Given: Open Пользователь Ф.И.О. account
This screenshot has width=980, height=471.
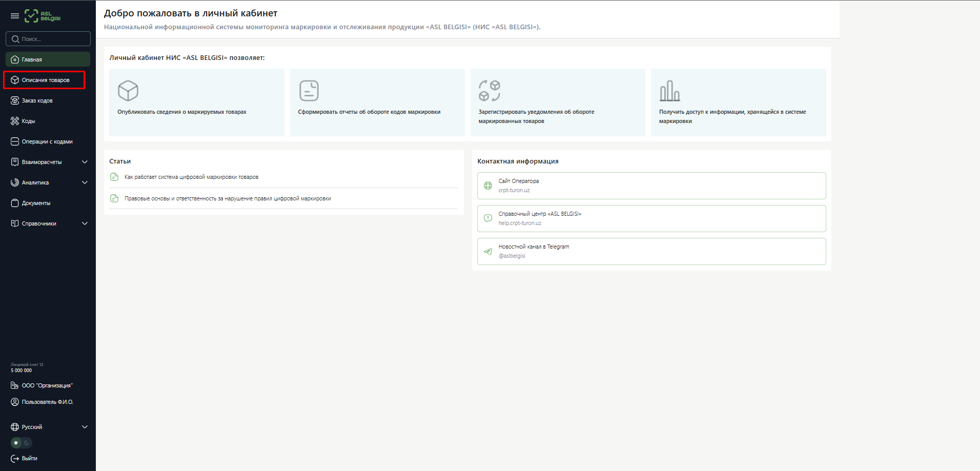Looking at the screenshot, I should coord(47,402).
